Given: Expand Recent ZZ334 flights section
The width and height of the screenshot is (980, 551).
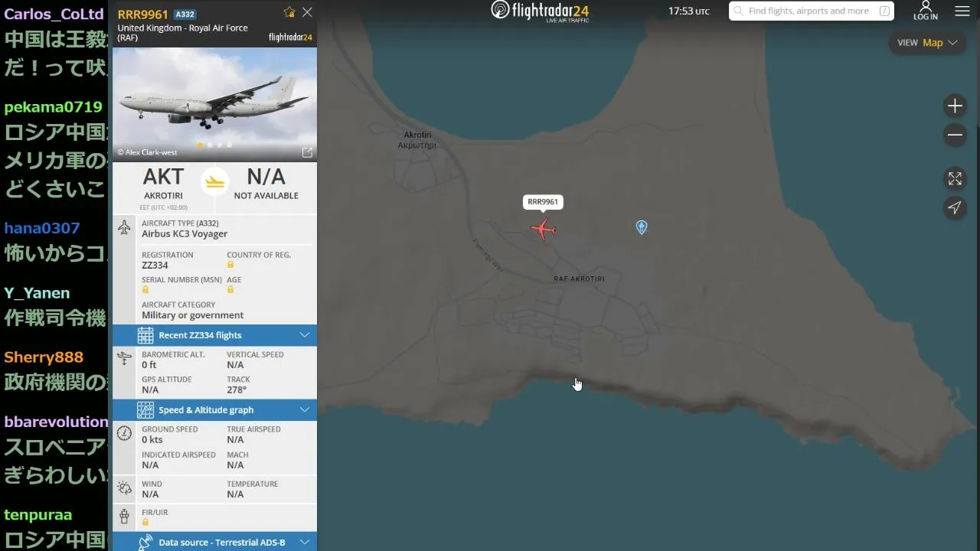Looking at the screenshot, I should point(214,335).
